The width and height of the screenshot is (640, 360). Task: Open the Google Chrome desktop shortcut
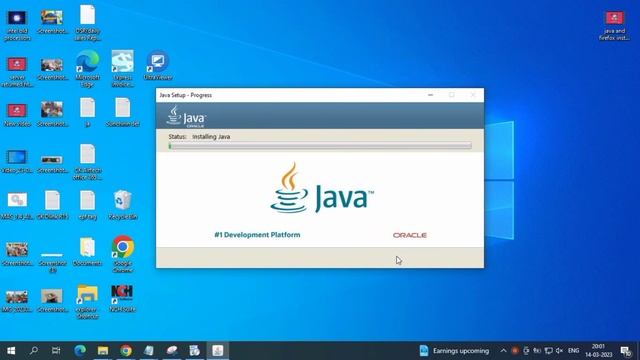click(122, 253)
